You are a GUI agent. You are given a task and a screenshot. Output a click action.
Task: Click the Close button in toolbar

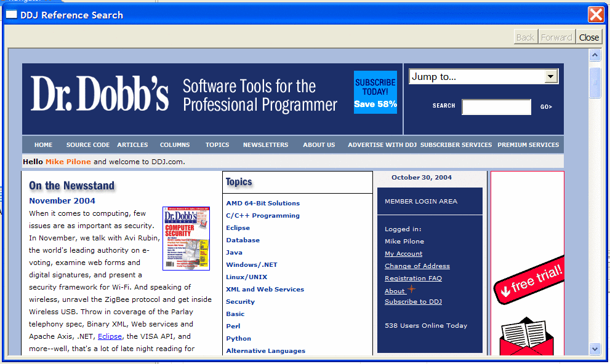tap(588, 37)
